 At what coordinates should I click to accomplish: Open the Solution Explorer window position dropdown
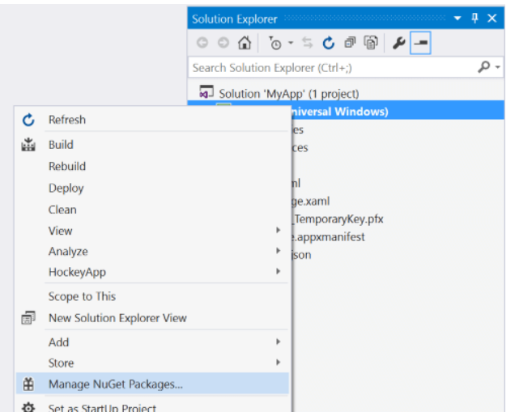[458, 19]
